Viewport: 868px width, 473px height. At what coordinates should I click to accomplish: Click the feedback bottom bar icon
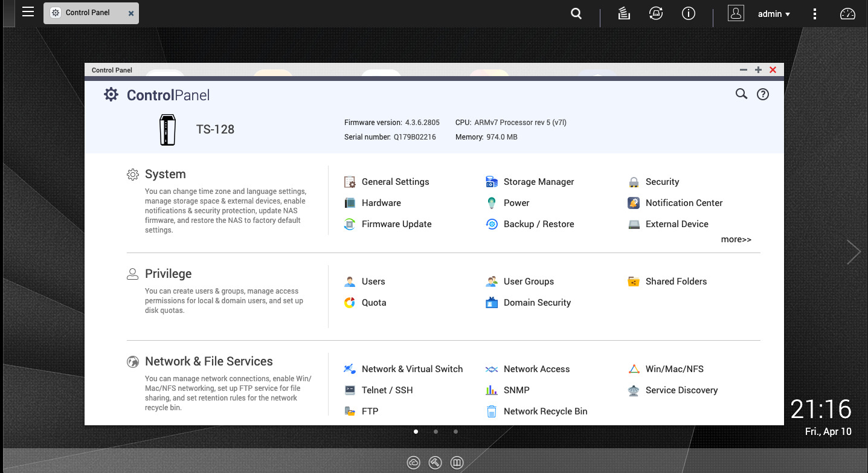[x=457, y=463]
